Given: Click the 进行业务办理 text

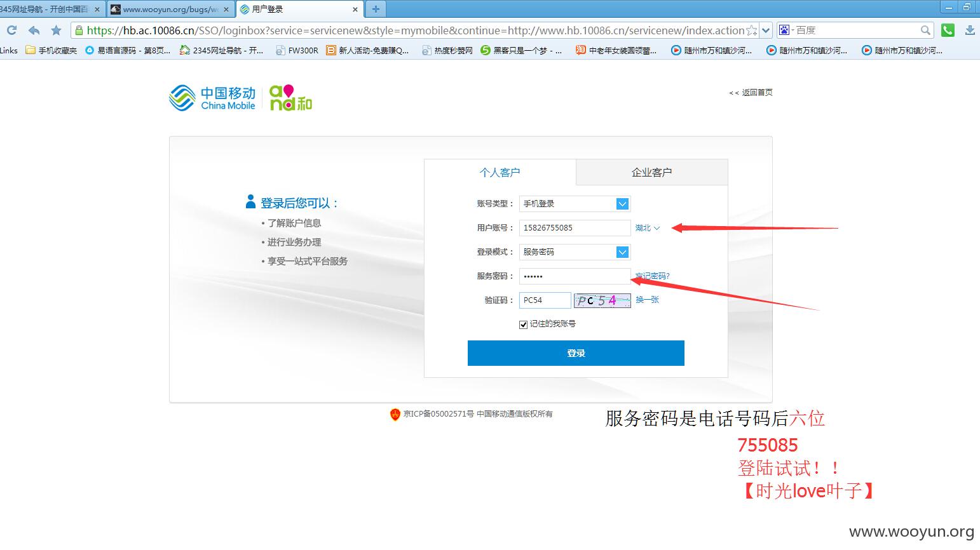Looking at the screenshot, I should (294, 242).
